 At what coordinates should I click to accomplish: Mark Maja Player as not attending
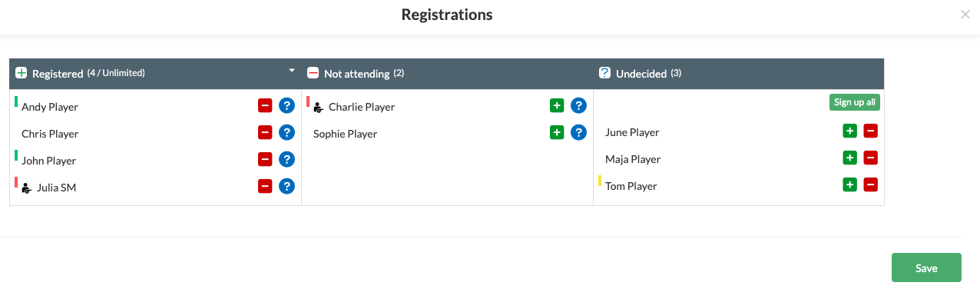coord(870,158)
